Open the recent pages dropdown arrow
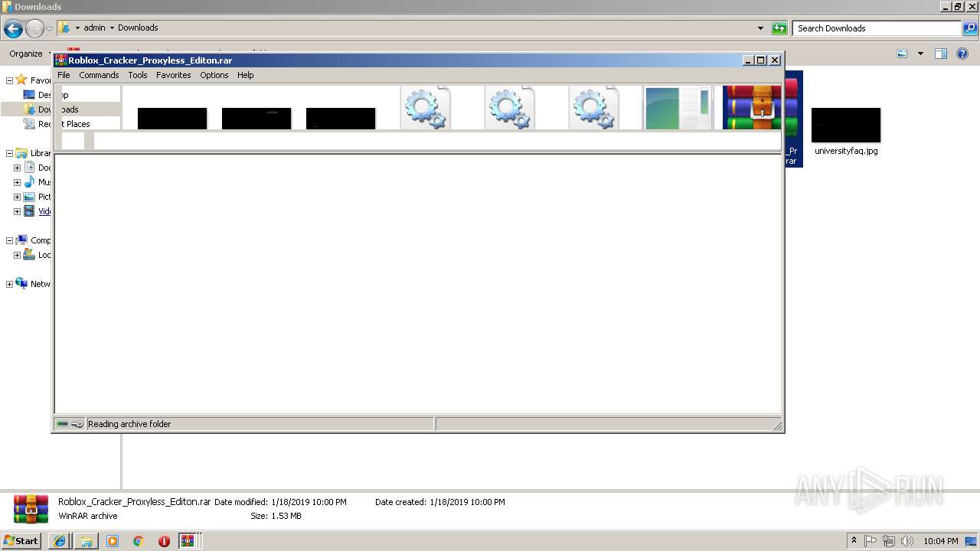The width and height of the screenshot is (980, 551). click(x=50, y=29)
